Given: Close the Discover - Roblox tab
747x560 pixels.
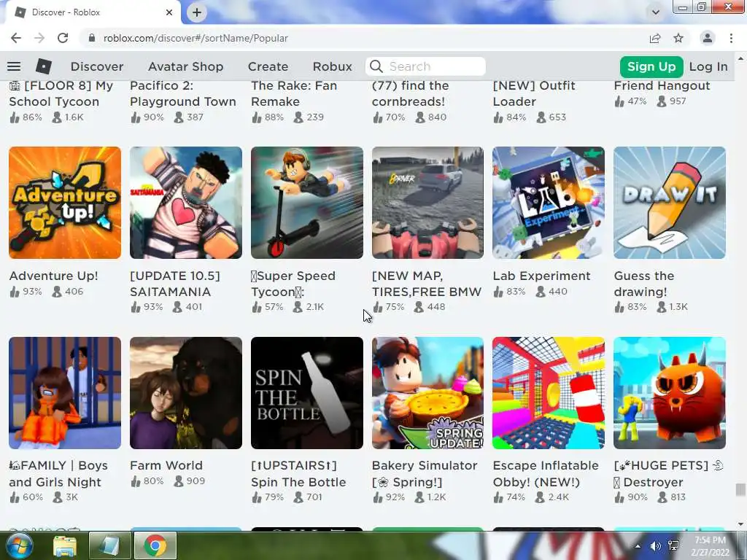Looking at the screenshot, I should click(169, 12).
